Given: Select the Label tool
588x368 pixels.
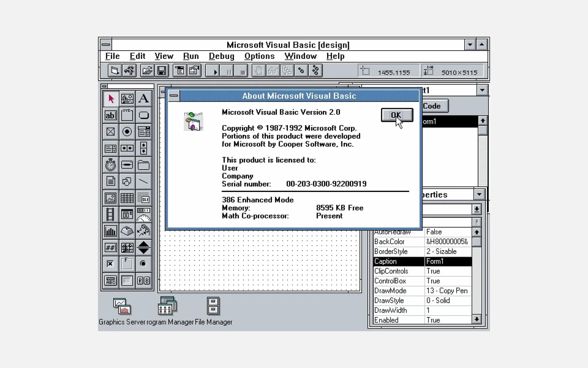Looking at the screenshot, I should [143, 99].
